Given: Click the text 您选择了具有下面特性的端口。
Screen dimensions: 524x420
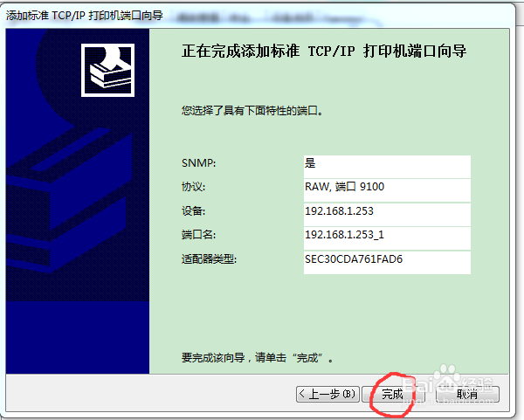Looking at the screenshot, I should [x=252, y=110].
